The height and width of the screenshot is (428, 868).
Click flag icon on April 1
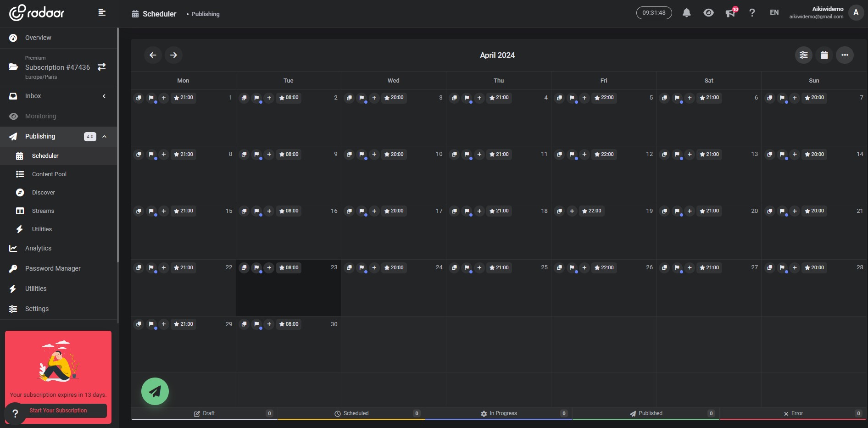151,98
